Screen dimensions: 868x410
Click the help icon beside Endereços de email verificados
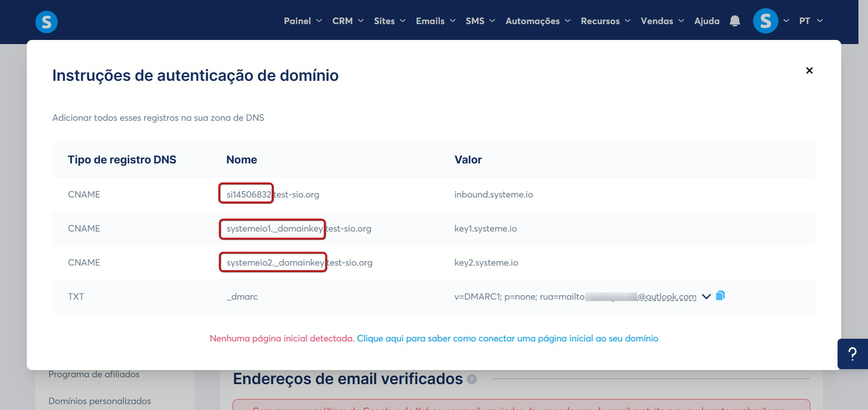pos(472,379)
